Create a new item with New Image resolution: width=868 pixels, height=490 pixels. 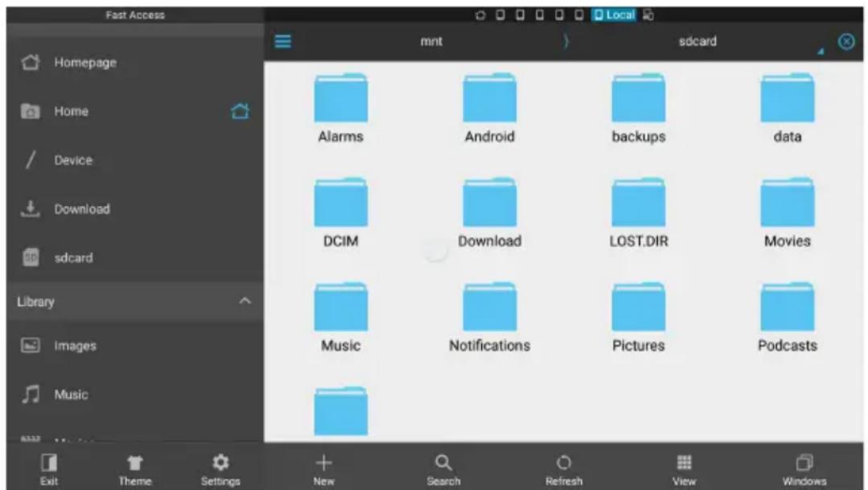point(324,470)
